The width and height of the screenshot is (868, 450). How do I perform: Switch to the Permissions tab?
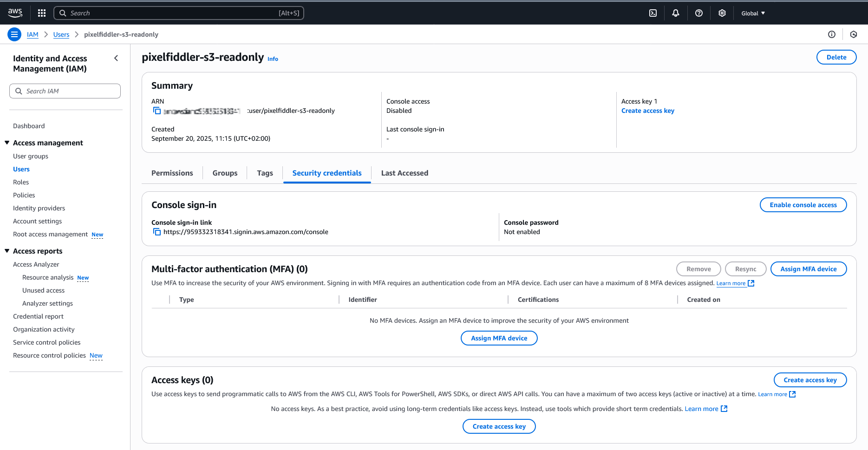pyautogui.click(x=172, y=173)
